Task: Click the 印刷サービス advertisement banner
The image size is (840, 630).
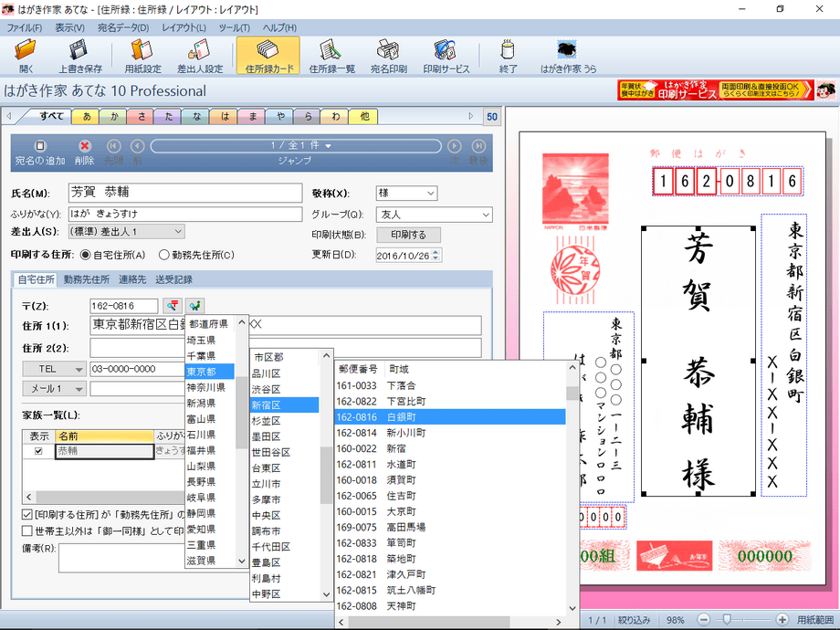Action: [715, 90]
